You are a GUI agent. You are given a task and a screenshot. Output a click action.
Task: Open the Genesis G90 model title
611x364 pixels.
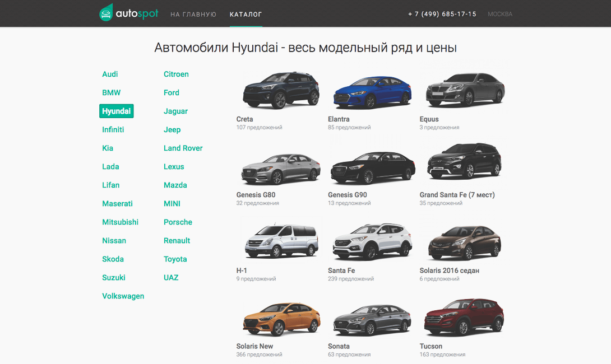347,195
